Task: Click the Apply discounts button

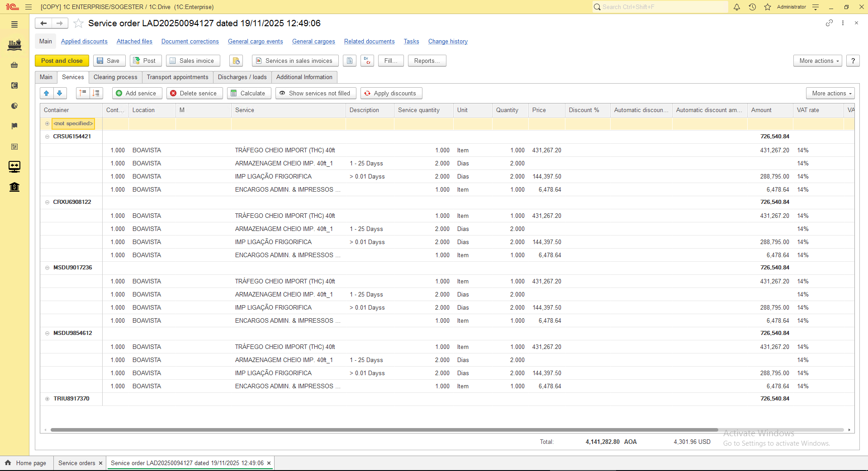Action: click(x=391, y=93)
